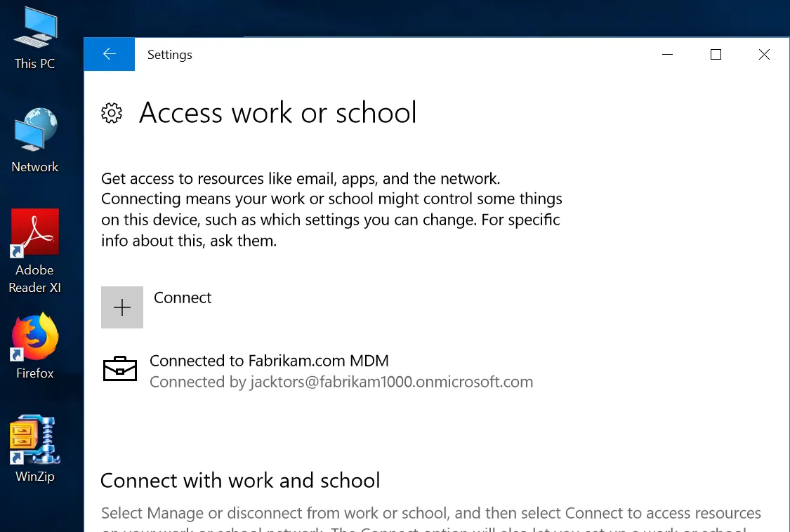Click the Connect with work and school heading
790x532 pixels.
(x=240, y=481)
